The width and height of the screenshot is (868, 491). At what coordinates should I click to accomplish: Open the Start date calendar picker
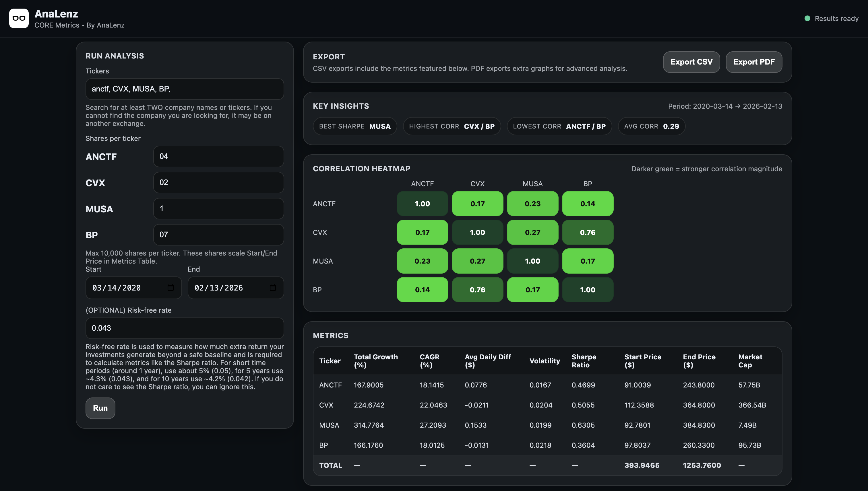tap(171, 288)
